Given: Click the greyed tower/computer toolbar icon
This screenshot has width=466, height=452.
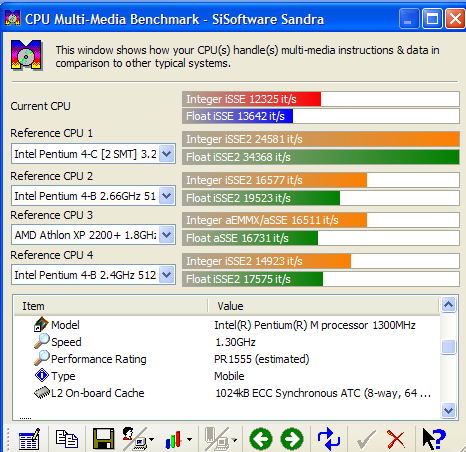Looking at the screenshot, I should point(217,439).
